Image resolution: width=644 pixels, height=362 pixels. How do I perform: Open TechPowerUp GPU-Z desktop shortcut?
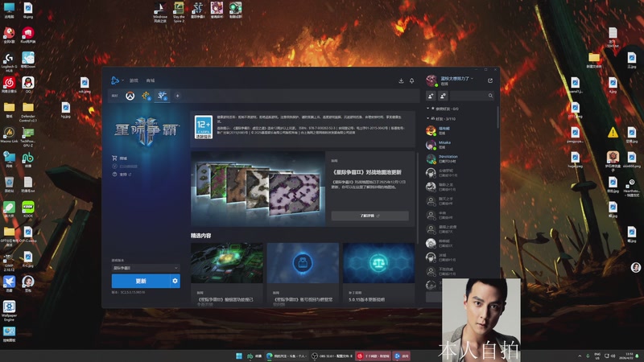[x=28, y=137]
